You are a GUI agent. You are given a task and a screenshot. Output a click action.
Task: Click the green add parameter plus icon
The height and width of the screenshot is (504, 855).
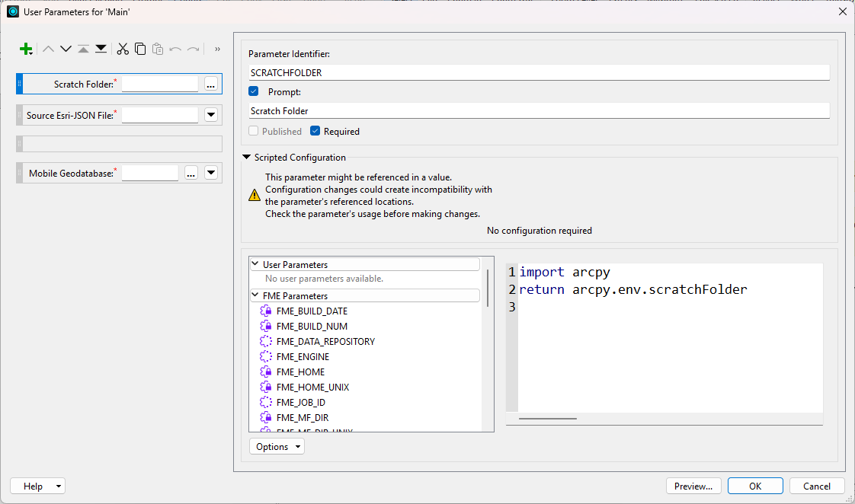[x=26, y=49]
